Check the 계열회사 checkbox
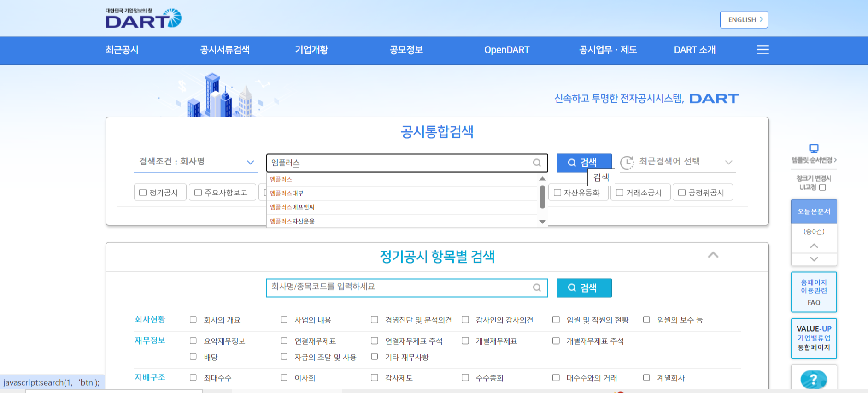This screenshot has height=393, width=868. click(646, 377)
